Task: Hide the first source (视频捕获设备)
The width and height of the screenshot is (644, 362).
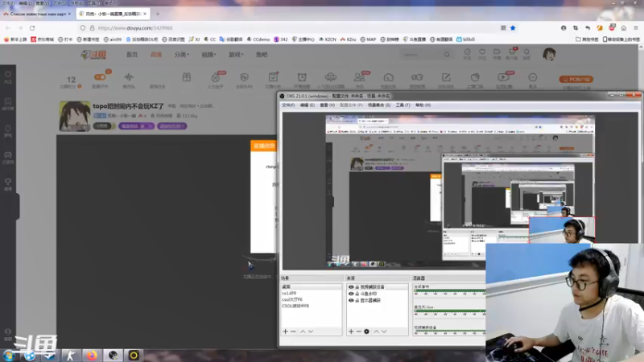Action: coord(351,287)
